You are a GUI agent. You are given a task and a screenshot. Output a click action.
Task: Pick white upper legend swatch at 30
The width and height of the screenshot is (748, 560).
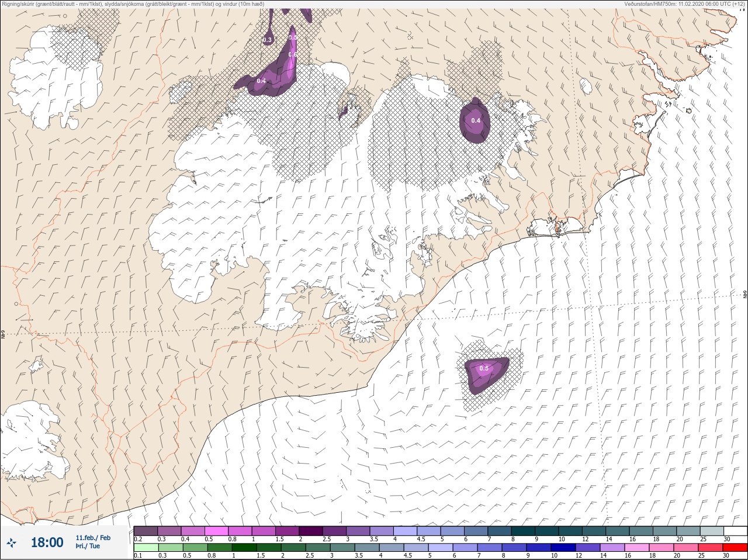click(x=735, y=531)
